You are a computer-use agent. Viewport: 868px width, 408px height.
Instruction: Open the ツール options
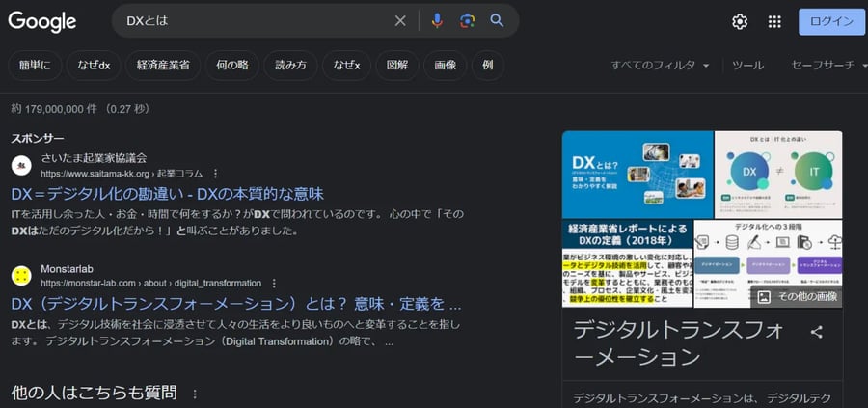point(747,66)
